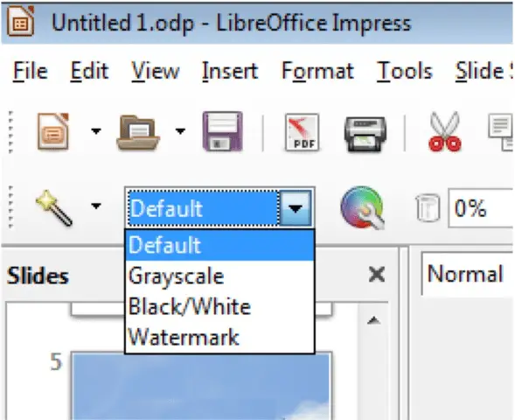Close the Slides panel

coord(376,275)
